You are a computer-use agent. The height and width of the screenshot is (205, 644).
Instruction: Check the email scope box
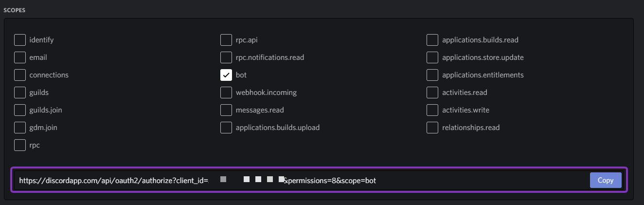pos(20,57)
